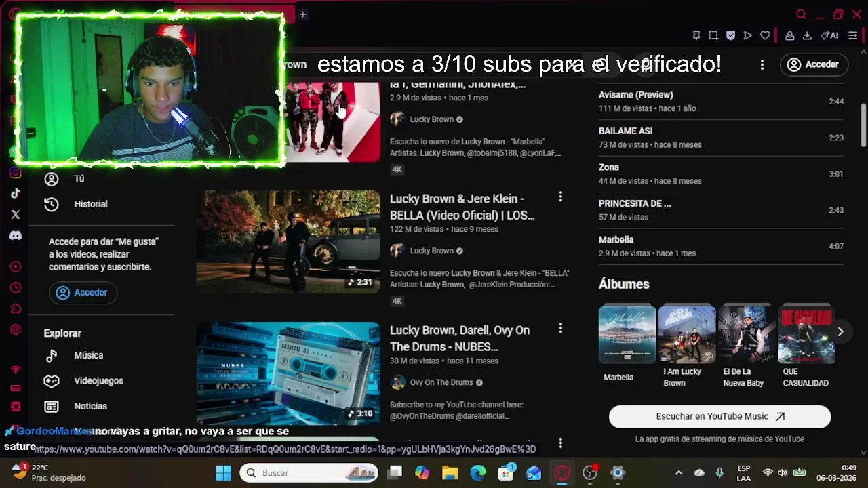Click Escuchar en YouTube Music button
This screenshot has height=488, width=868.
(719, 417)
